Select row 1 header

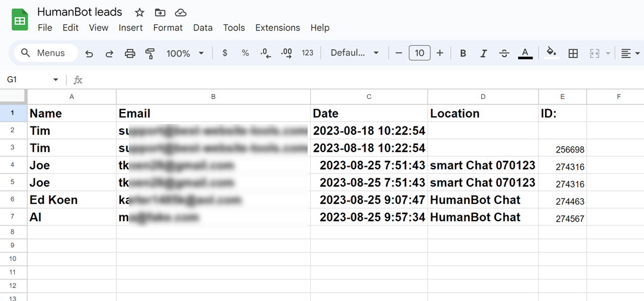point(13,113)
